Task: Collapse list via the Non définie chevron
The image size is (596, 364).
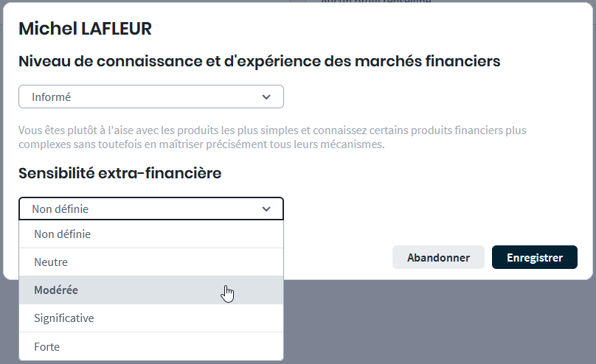Action: click(266, 209)
